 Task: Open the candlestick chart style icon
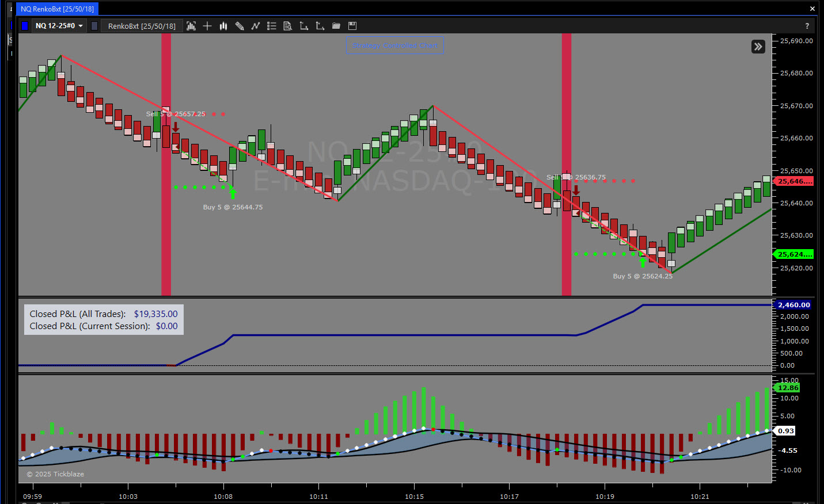coord(223,26)
